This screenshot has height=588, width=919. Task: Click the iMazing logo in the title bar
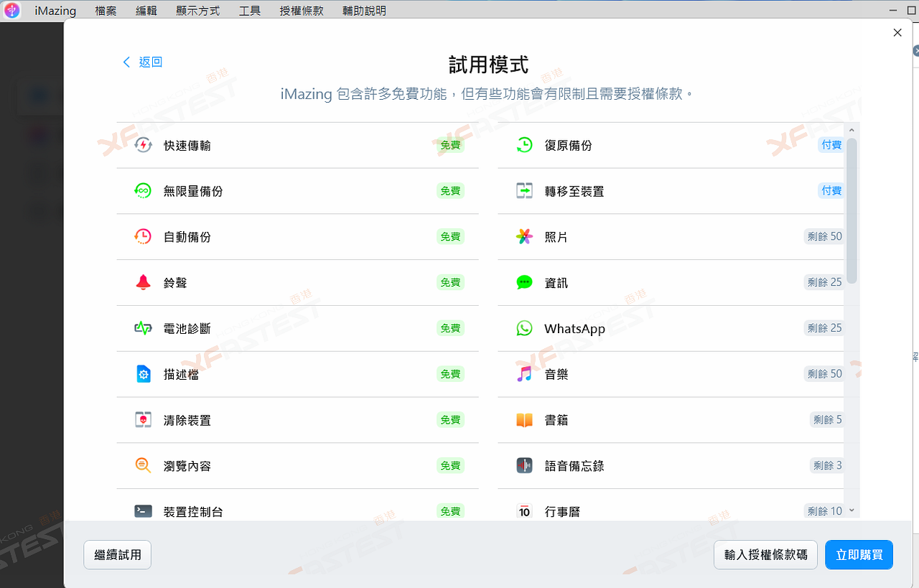tap(12, 10)
